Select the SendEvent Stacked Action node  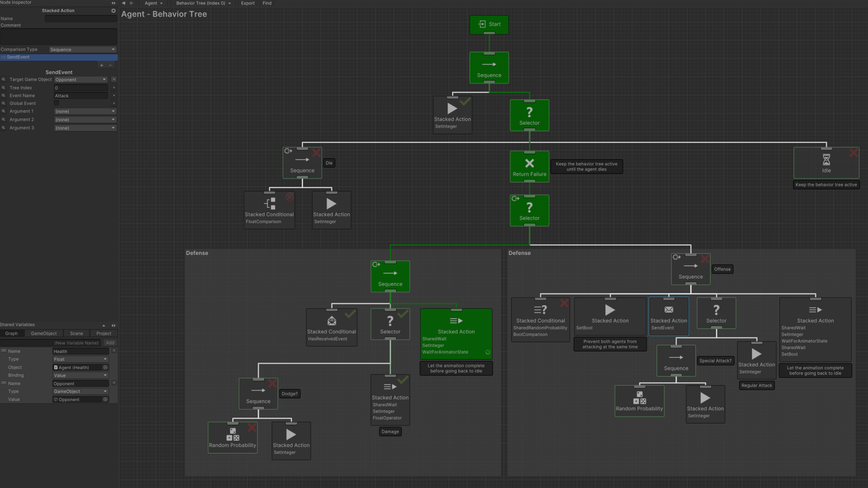pyautogui.click(x=668, y=316)
